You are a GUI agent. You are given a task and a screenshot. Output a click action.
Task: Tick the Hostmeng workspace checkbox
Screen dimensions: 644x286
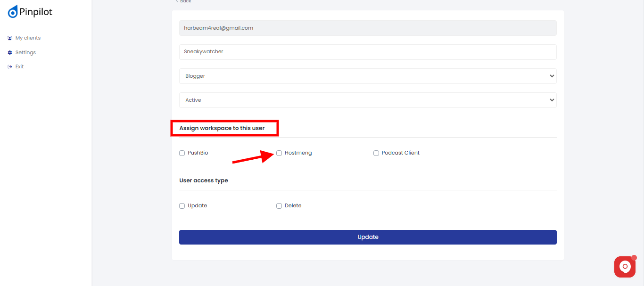[279, 153]
